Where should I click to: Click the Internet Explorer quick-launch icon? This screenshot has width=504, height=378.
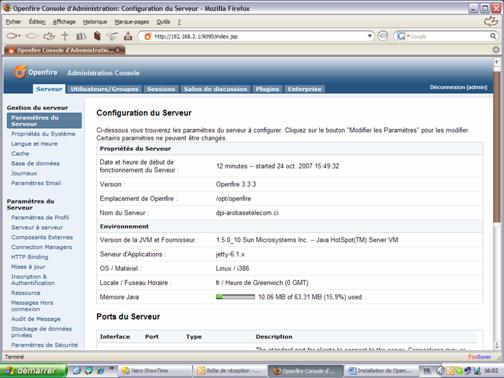click(100, 370)
